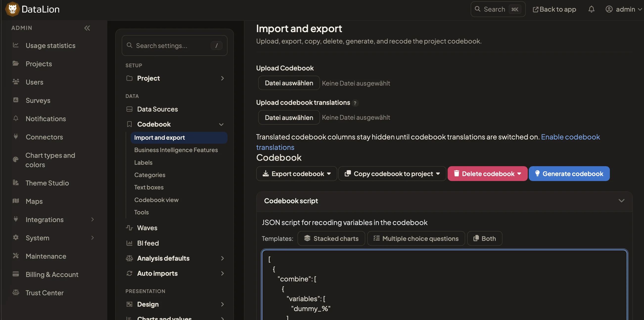Expand the Design section

[222, 304]
